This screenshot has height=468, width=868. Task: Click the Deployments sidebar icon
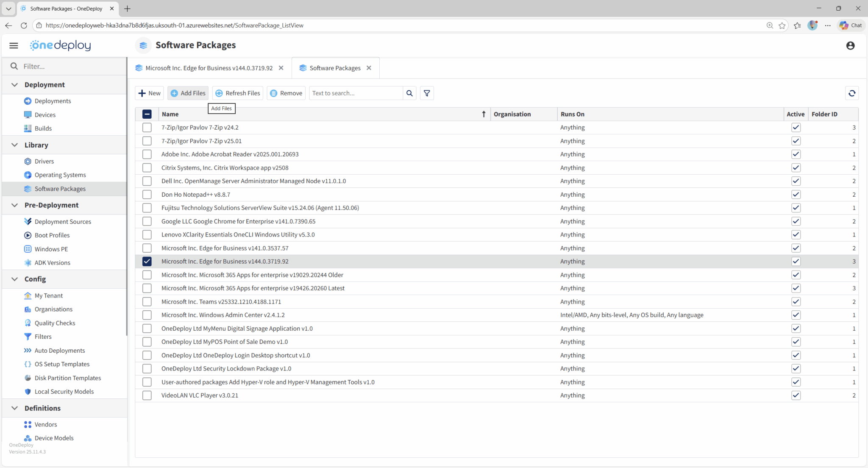28,101
